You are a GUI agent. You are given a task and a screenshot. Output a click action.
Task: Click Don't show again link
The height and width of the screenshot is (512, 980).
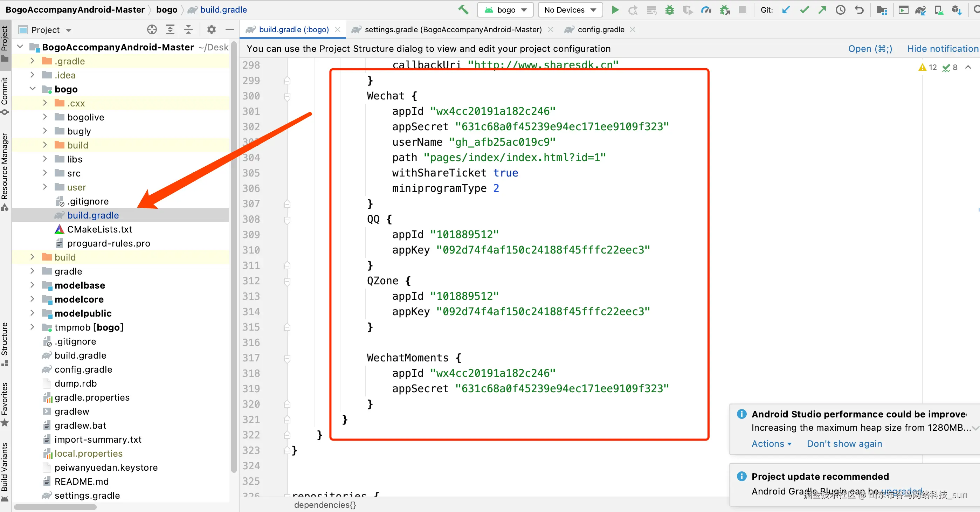click(844, 443)
